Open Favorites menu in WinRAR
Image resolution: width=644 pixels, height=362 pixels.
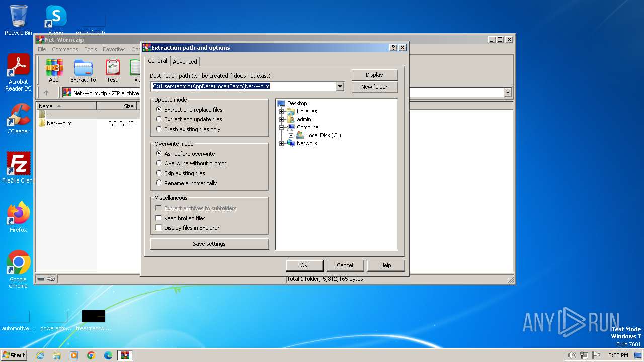[114, 49]
